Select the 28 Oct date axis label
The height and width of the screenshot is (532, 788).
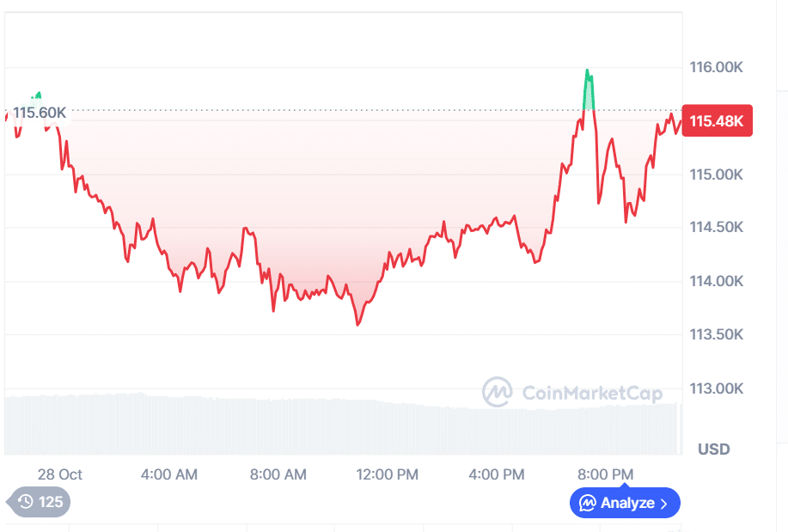pyautogui.click(x=60, y=474)
